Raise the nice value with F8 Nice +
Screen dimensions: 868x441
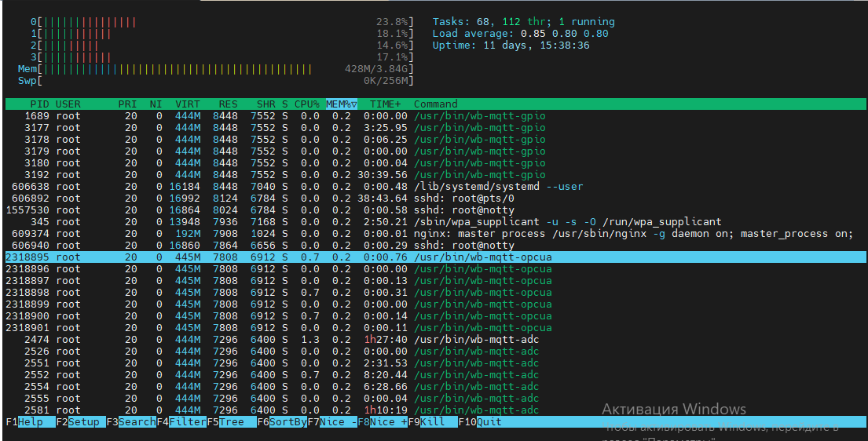[x=383, y=421]
